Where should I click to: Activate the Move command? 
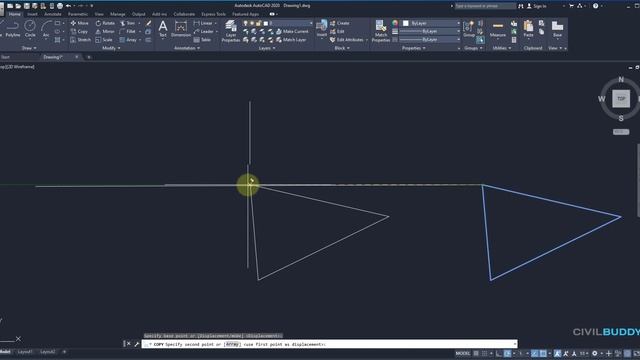coord(79,23)
